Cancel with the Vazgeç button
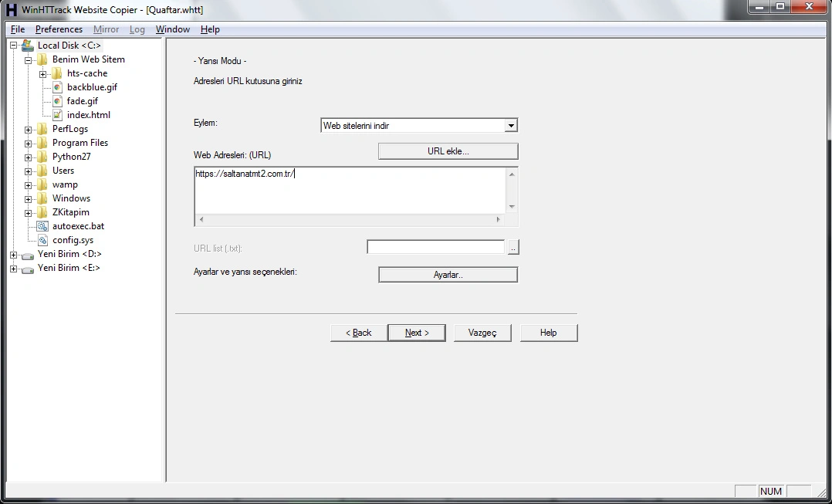The width and height of the screenshot is (832, 504). [x=482, y=333]
